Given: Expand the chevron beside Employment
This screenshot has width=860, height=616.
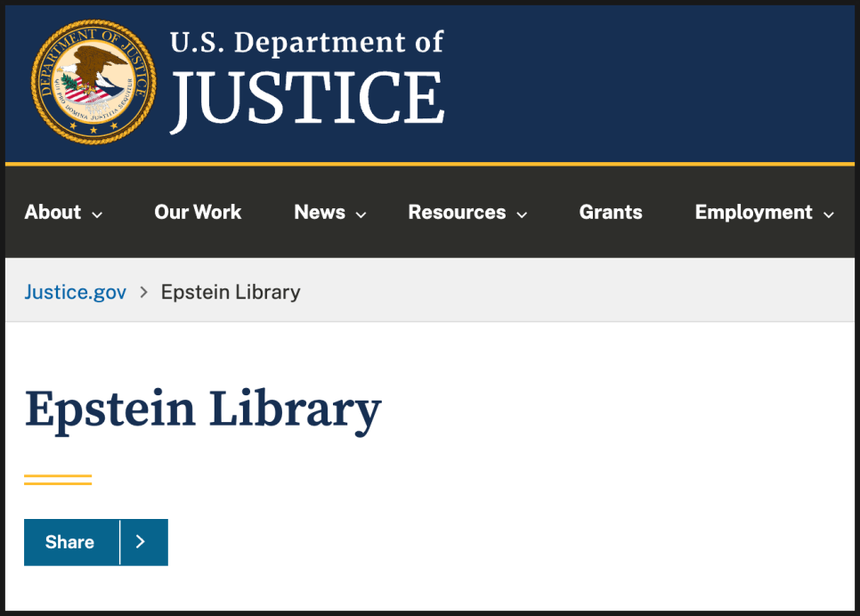Looking at the screenshot, I should coord(829,215).
